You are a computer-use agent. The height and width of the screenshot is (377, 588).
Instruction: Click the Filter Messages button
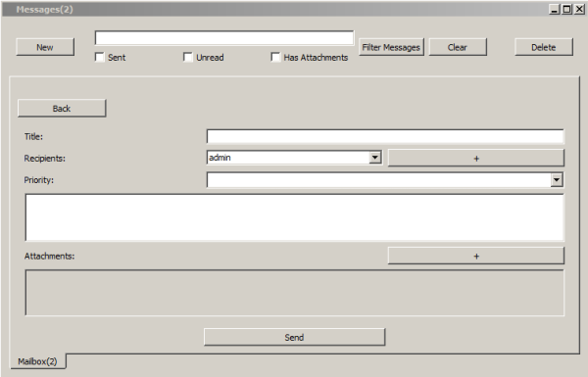coord(391,47)
